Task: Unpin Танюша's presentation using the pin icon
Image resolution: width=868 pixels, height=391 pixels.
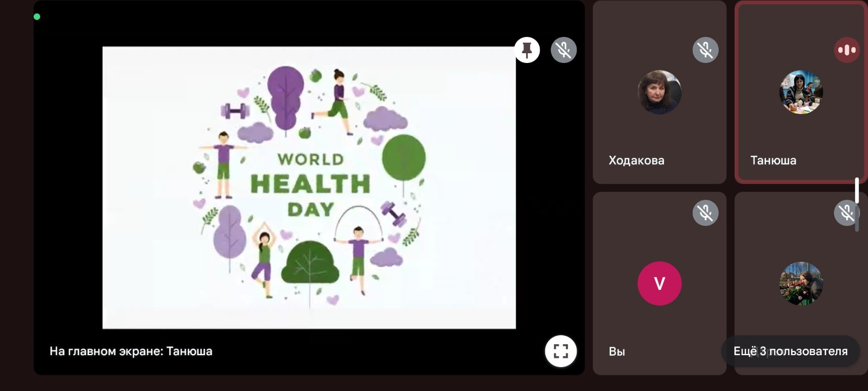Action: [527, 51]
